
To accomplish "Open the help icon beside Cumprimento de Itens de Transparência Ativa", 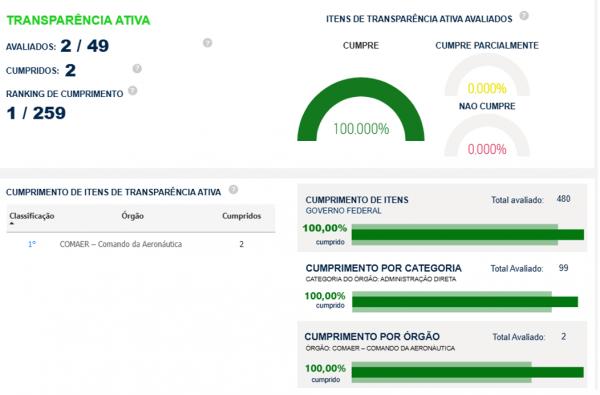I will pyautogui.click(x=233, y=189).
